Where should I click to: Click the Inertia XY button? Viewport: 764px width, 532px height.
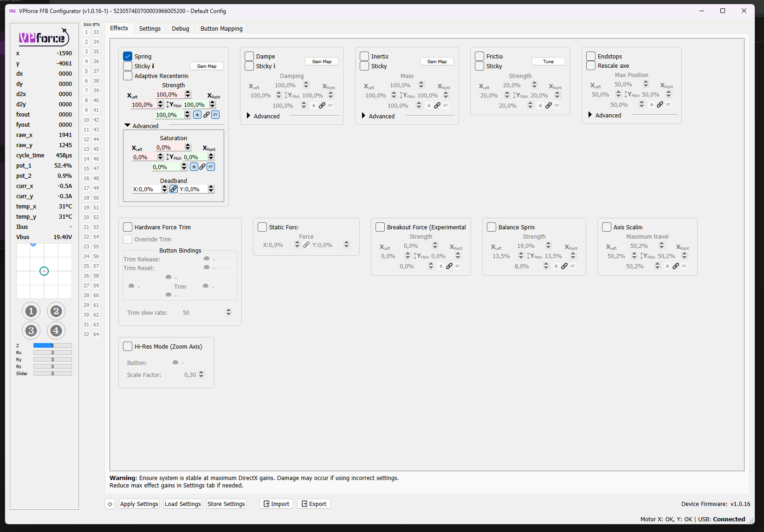point(446,105)
